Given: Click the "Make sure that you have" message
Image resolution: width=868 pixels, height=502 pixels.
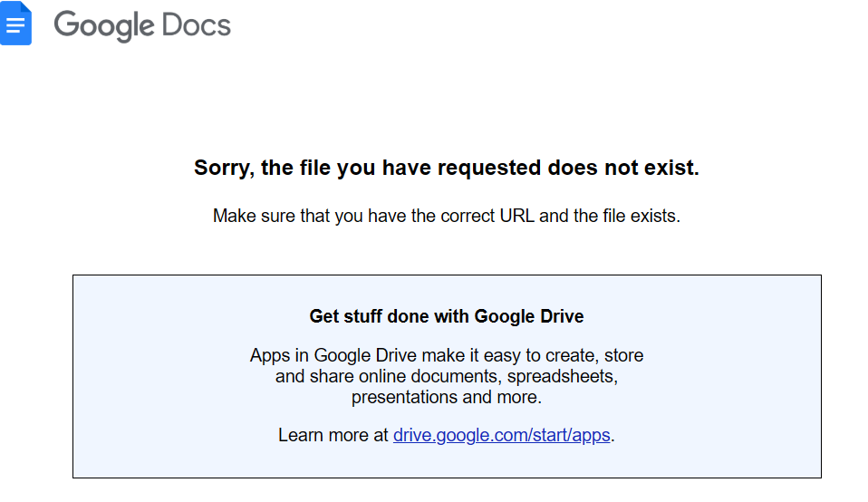Looking at the screenshot, I should [446, 217].
